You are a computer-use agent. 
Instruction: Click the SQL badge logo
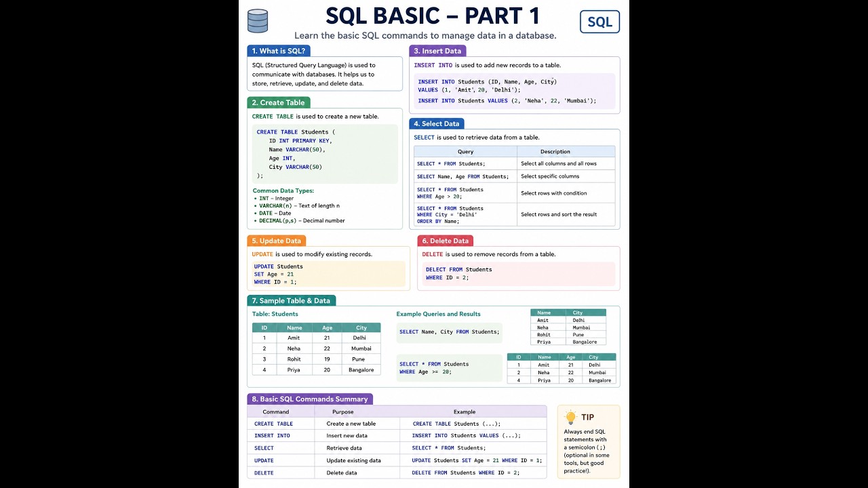click(599, 22)
